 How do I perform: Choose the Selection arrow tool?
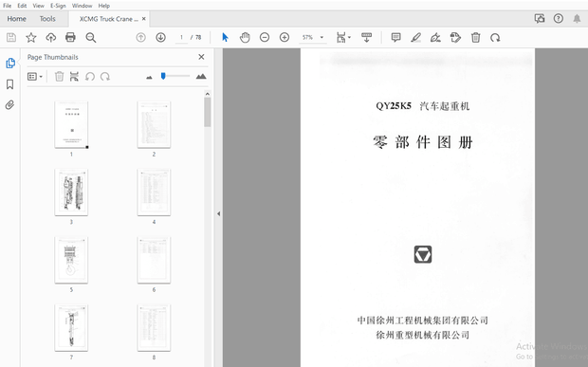(225, 38)
